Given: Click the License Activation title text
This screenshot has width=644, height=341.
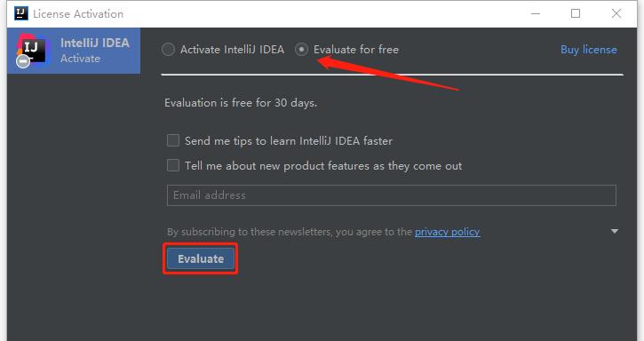Looking at the screenshot, I should coord(78,14).
